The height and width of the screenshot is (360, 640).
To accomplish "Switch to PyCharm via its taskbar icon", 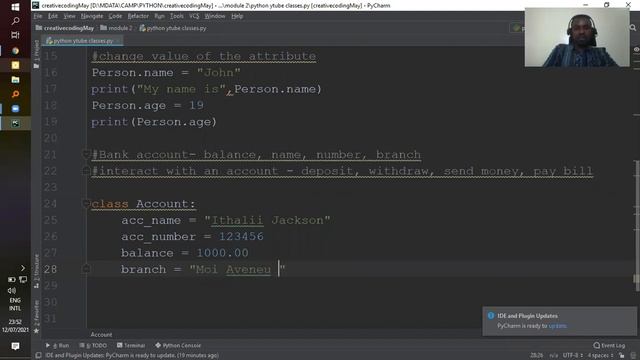I will click(x=15, y=123).
